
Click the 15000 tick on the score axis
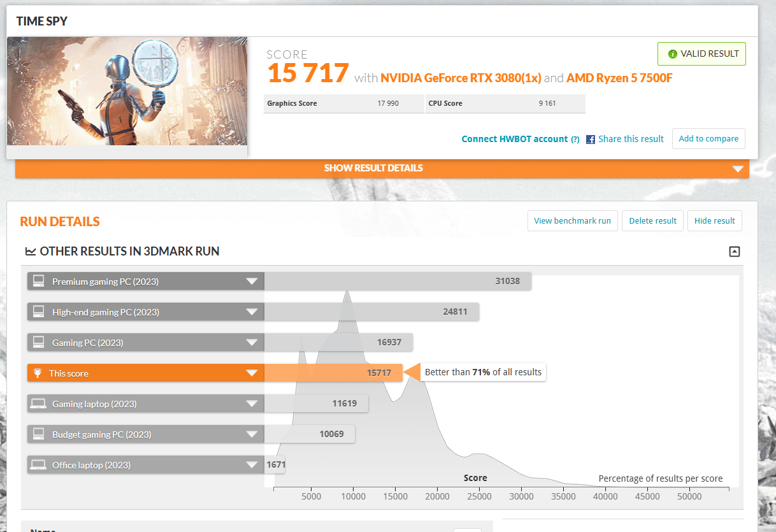(395, 496)
